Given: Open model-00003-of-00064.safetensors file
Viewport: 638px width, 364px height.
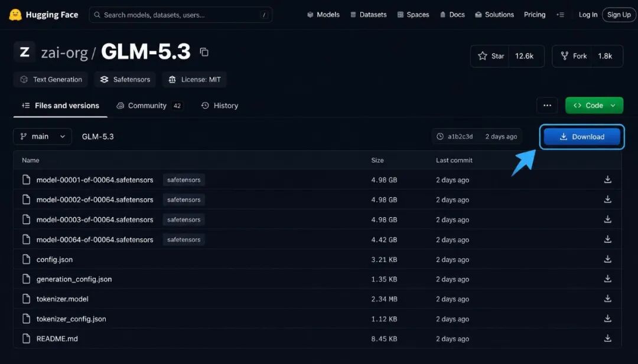Looking at the screenshot, I should click(x=95, y=220).
